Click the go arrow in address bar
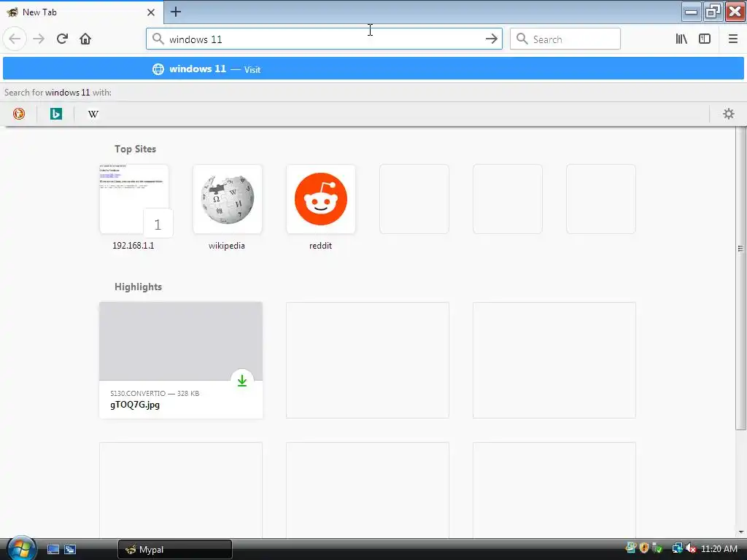 491,39
